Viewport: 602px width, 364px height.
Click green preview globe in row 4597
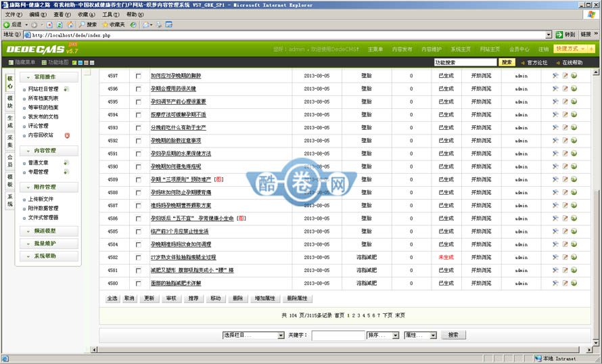tap(574, 76)
